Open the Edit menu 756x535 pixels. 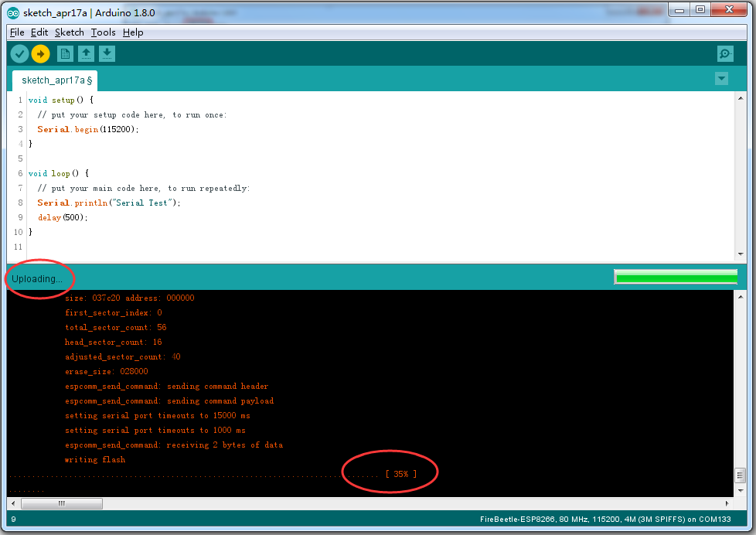39,32
